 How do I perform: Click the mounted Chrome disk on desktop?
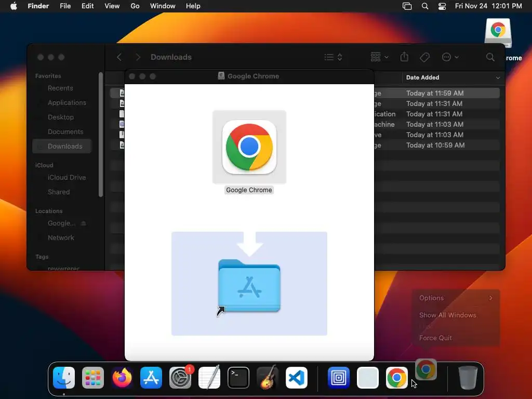[x=498, y=33]
